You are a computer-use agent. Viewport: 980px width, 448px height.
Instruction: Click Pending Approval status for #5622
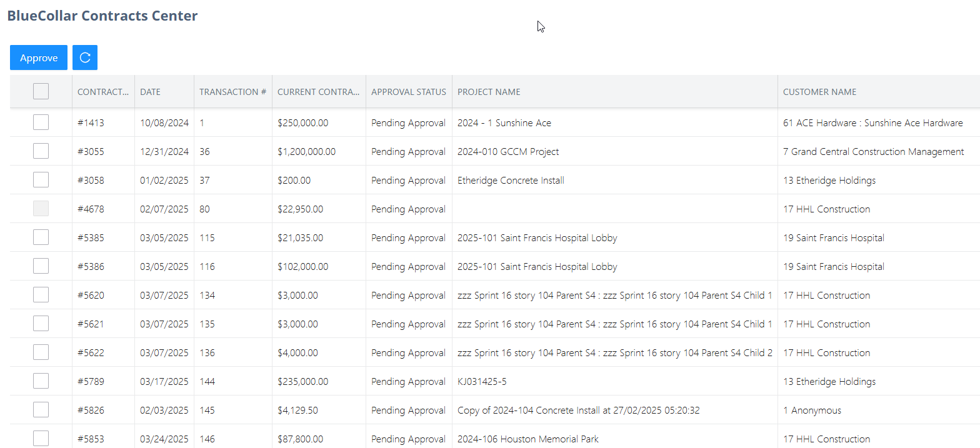408,353
